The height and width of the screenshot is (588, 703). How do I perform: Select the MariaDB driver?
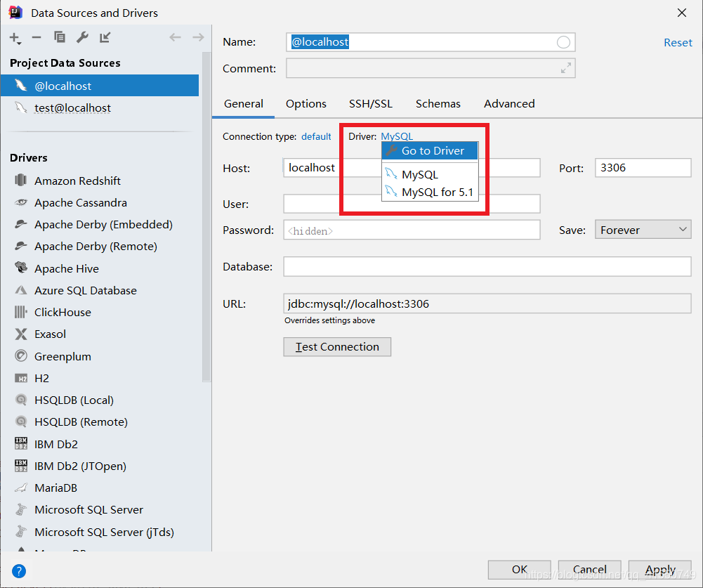coord(101,488)
